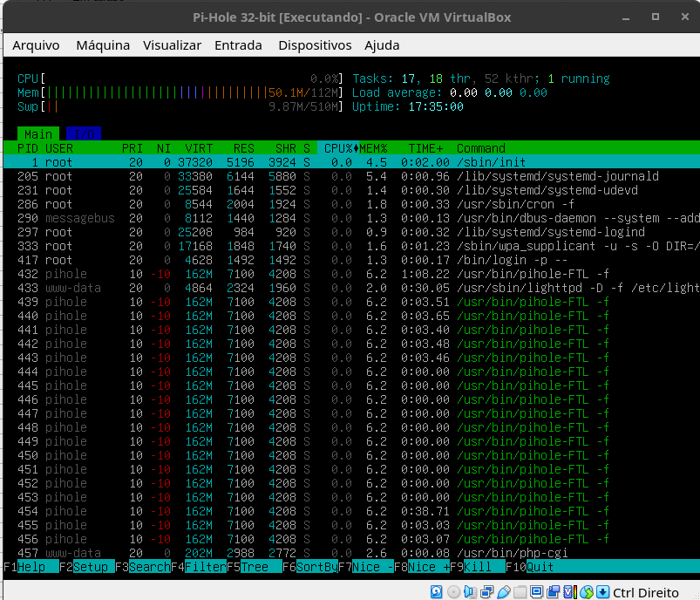Click the Tasks count readout
This screenshot has width=700, height=600.
[481, 78]
